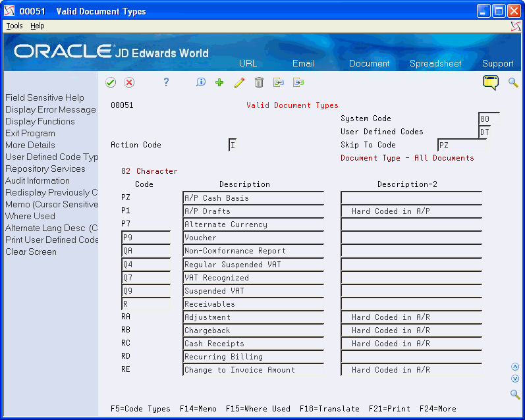Click the Document link in banner

369,63
